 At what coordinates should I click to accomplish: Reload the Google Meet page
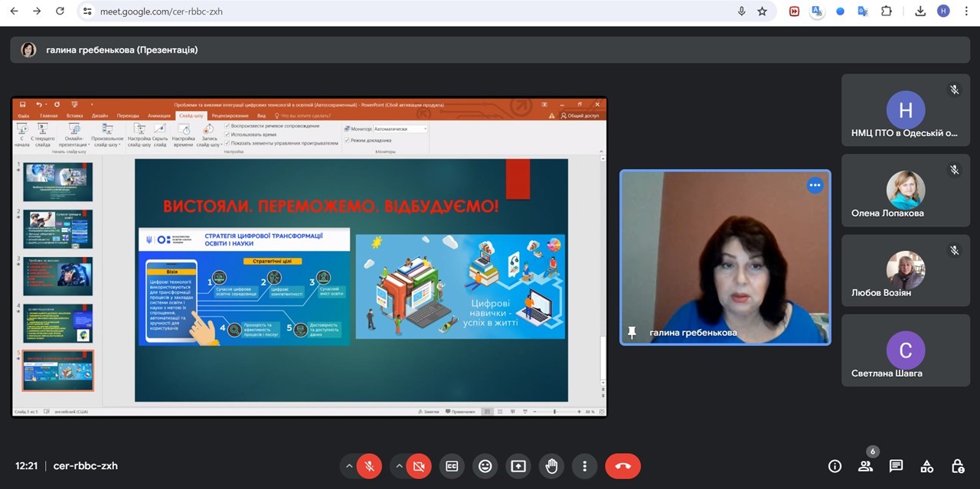click(60, 11)
